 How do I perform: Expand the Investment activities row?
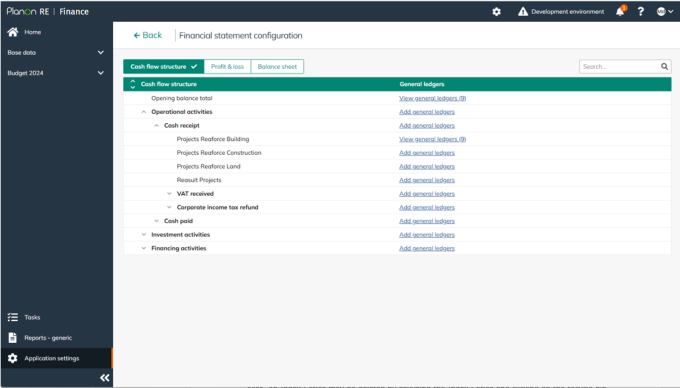click(144, 235)
